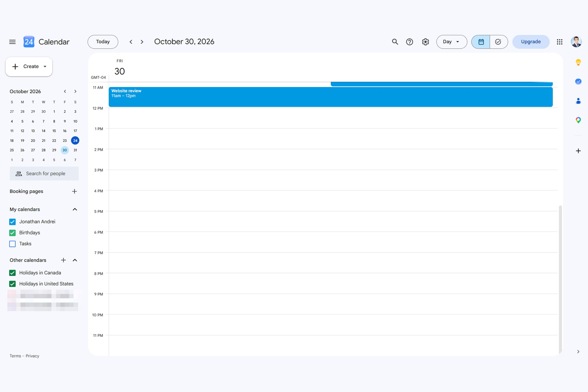Viewport: 588px width, 392px height.
Task: Collapse the My calendars section
Action: tap(75, 209)
